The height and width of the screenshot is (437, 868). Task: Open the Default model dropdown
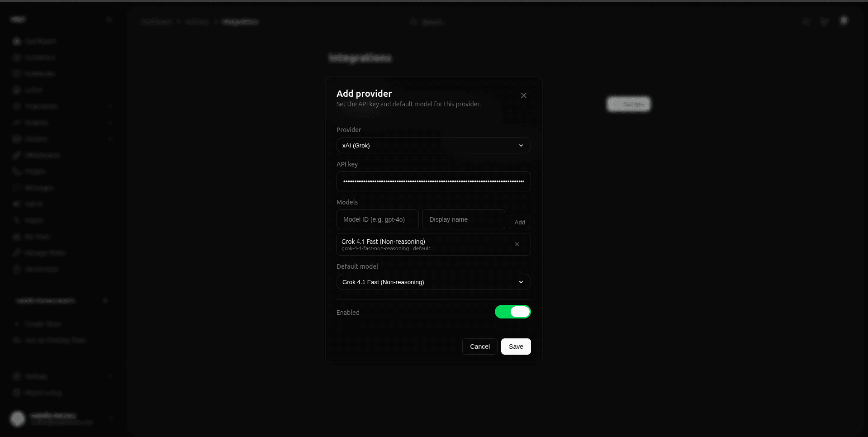coord(433,281)
